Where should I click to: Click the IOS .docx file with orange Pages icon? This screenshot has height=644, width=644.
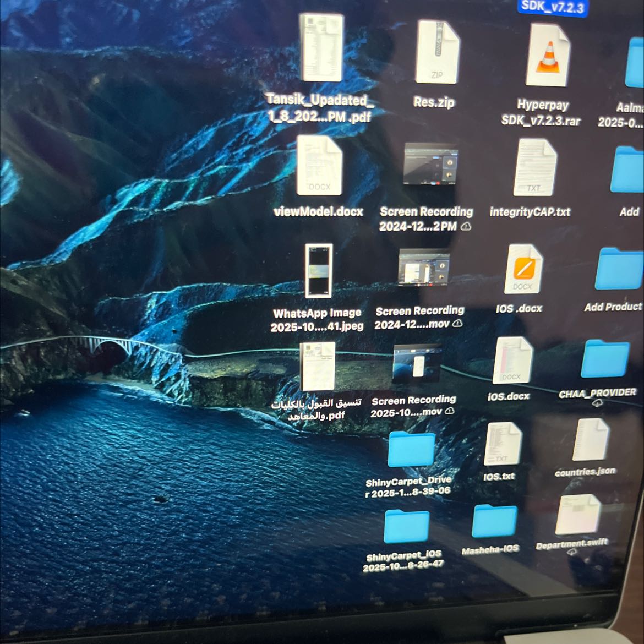[523, 270]
